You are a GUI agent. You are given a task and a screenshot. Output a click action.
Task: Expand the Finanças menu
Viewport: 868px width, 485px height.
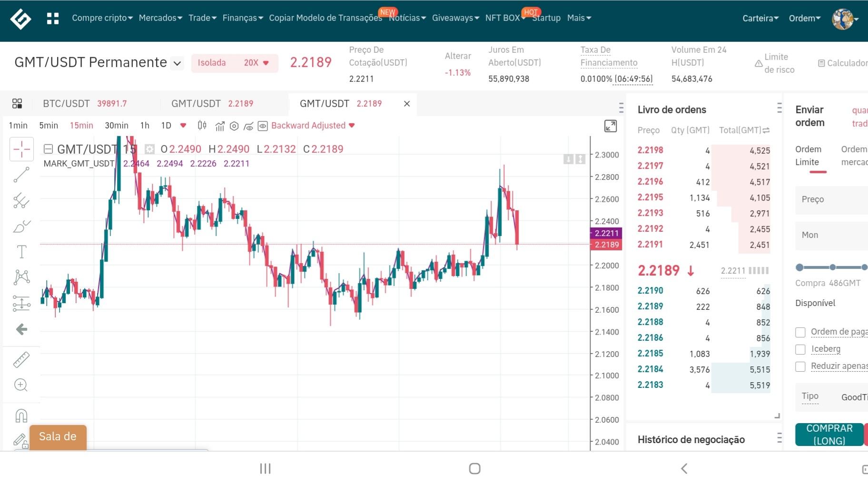pyautogui.click(x=243, y=18)
